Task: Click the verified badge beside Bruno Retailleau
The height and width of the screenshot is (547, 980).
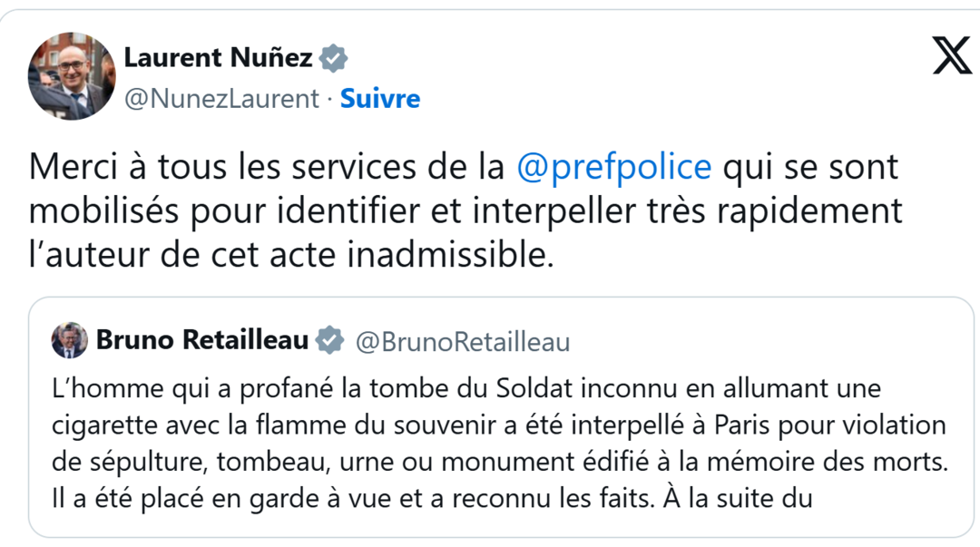Action: click(x=329, y=341)
